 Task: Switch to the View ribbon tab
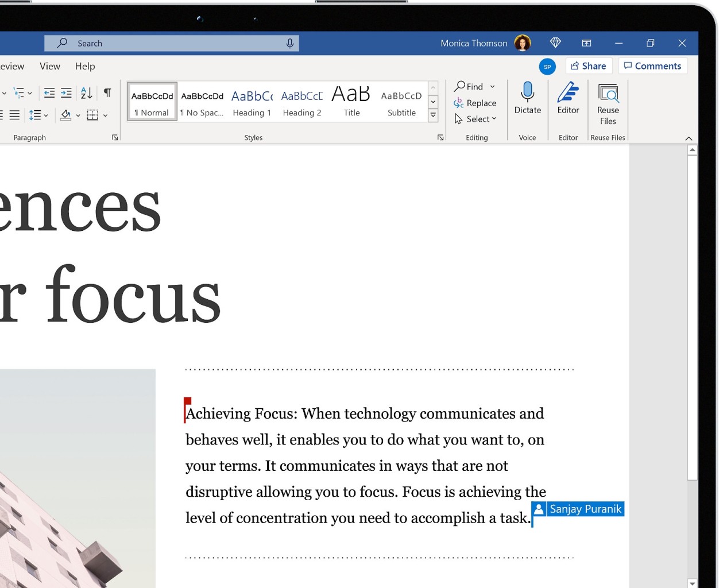(x=49, y=66)
